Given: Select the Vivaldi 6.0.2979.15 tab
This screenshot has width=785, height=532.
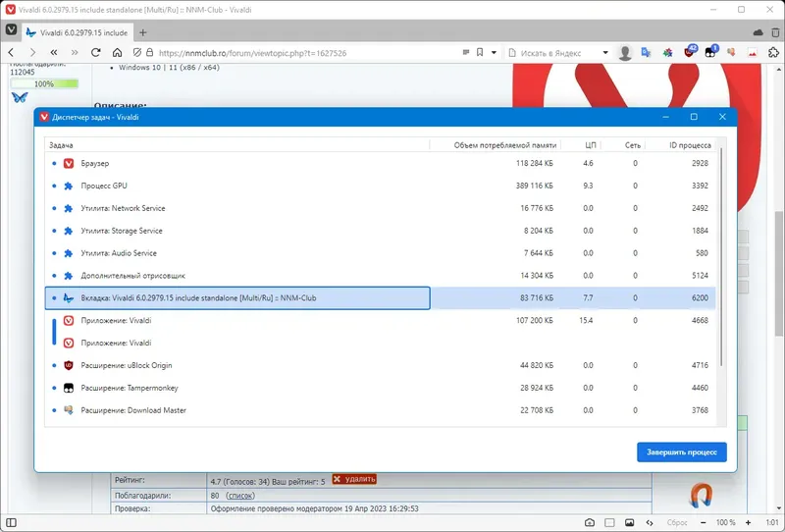Looking at the screenshot, I should pos(78,32).
